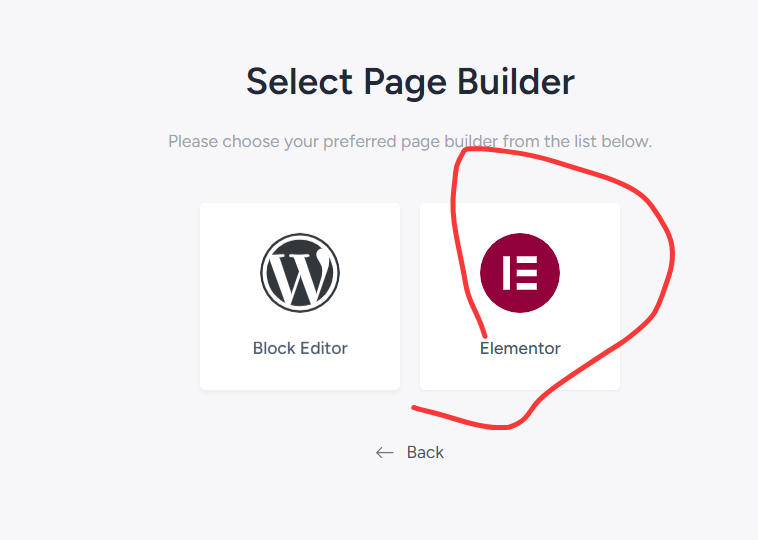Click the word "Block" under WordPress logo

point(275,349)
